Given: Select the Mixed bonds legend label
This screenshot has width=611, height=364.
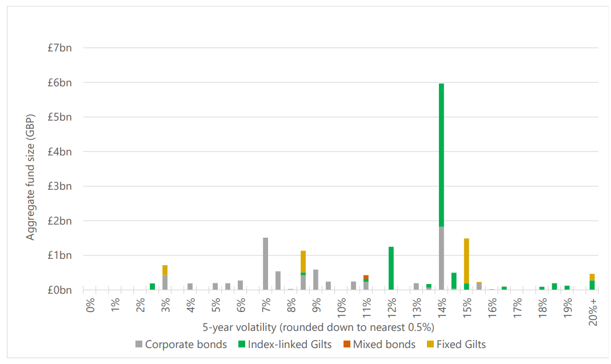Looking at the screenshot, I should 384,345.
